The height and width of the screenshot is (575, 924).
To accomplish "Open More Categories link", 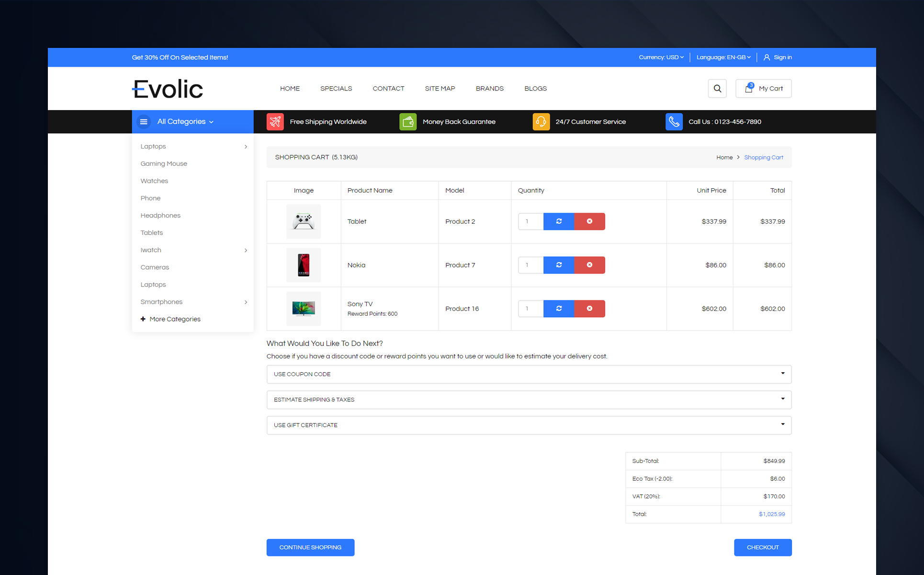I will tap(175, 319).
